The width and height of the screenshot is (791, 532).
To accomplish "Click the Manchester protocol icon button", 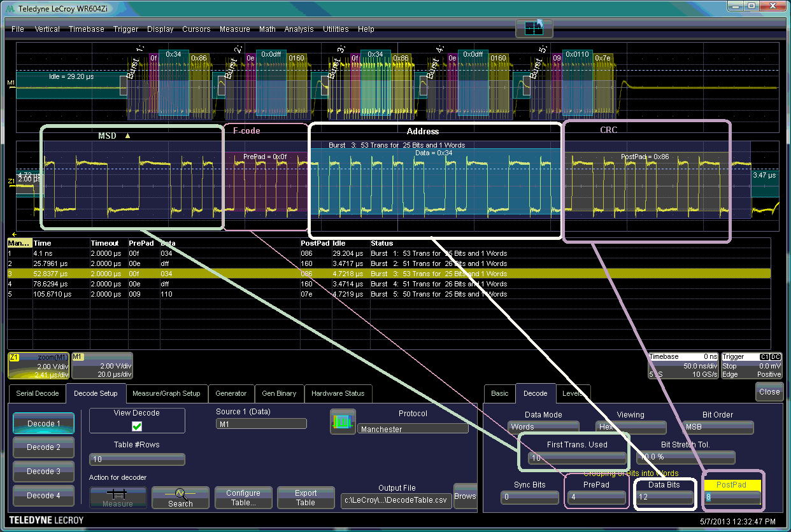I will click(343, 421).
